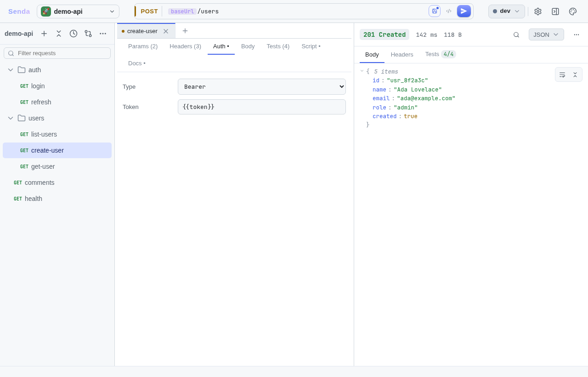Viewport: 588px width, 377px height.
Task: Open the settings gear icon
Action: point(538,11)
